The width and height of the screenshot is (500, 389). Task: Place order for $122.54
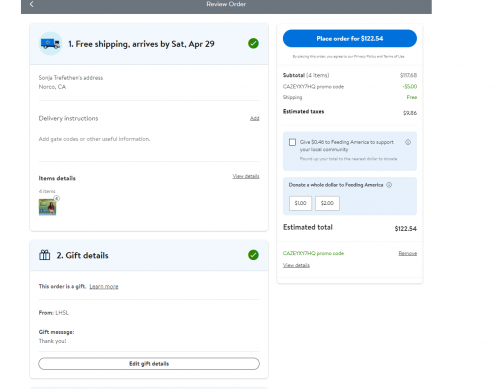tap(350, 38)
